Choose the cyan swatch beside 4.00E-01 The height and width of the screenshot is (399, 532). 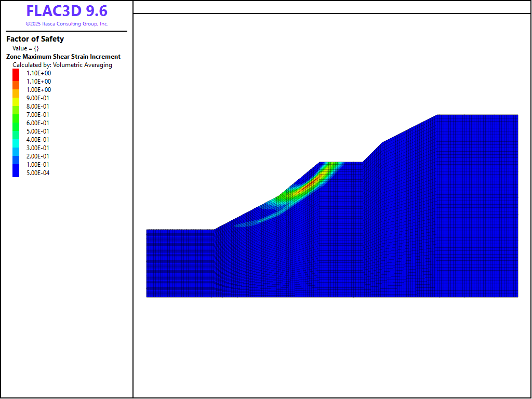pos(16,140)
